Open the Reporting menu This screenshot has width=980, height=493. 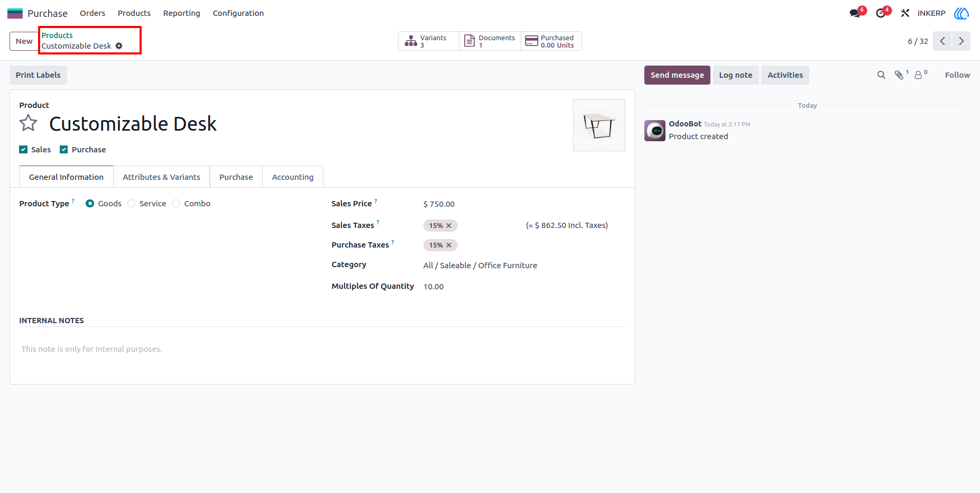[182, 13]
